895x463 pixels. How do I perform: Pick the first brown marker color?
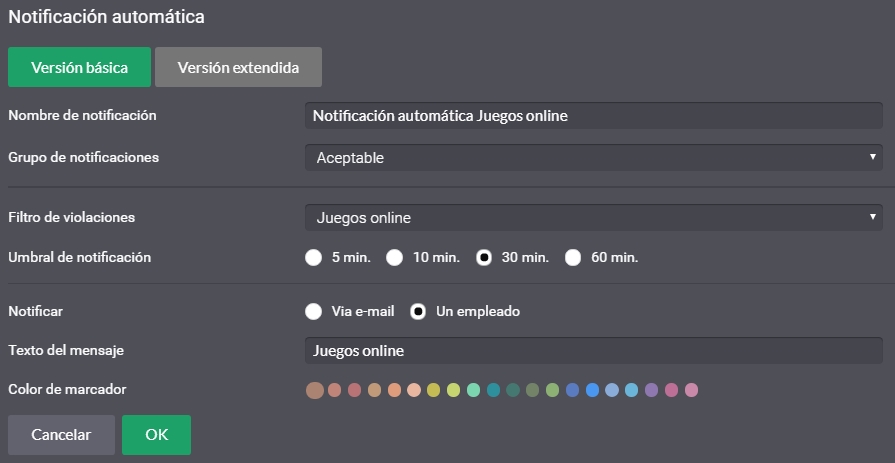[315, 390]
